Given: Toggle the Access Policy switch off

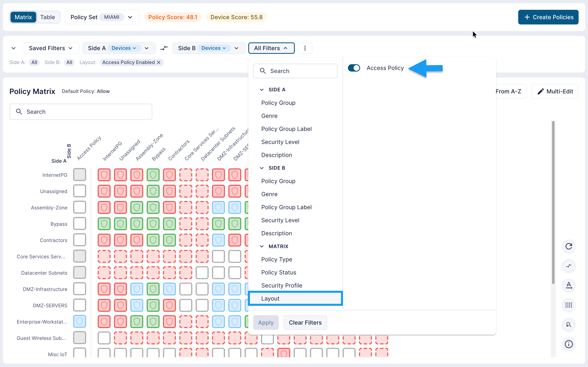Looking at the screenshot, I should coord(354,68).
